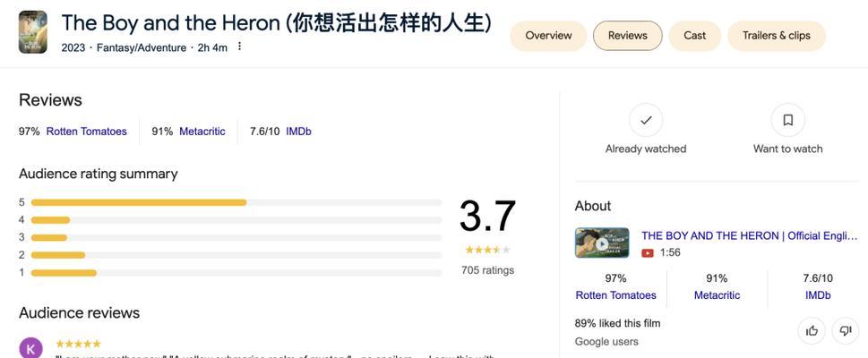Screen dimensions: 868x358
Task: Open THE BOY AND THE HERON trailer title link
Action: click(749, 235)
